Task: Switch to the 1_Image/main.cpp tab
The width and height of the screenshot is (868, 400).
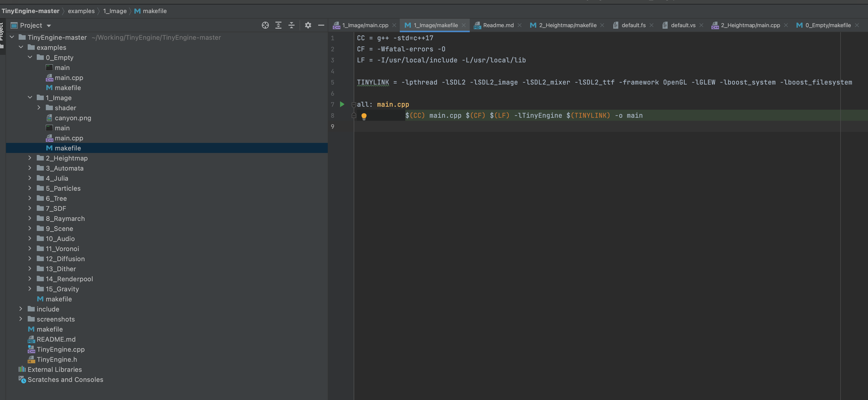Action: pyautogui.click(x=365, y=25)
